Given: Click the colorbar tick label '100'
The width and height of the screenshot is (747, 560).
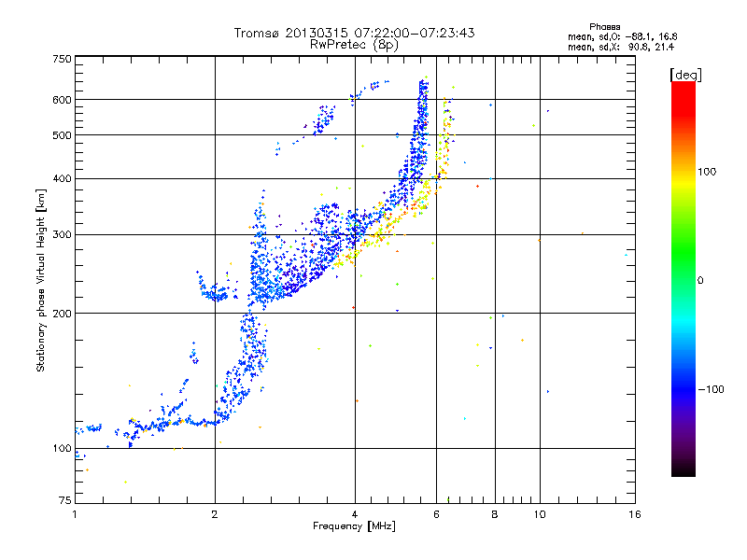Looking at the screenshot, I should pos(707,172).
